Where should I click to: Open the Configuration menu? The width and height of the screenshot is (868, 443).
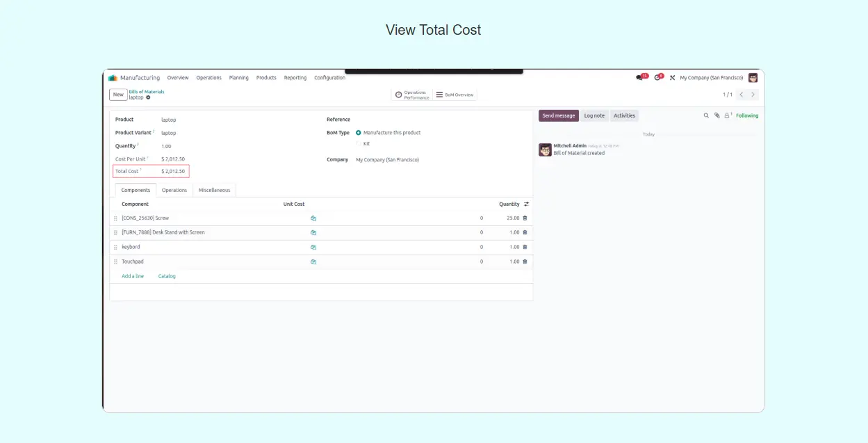329,78
